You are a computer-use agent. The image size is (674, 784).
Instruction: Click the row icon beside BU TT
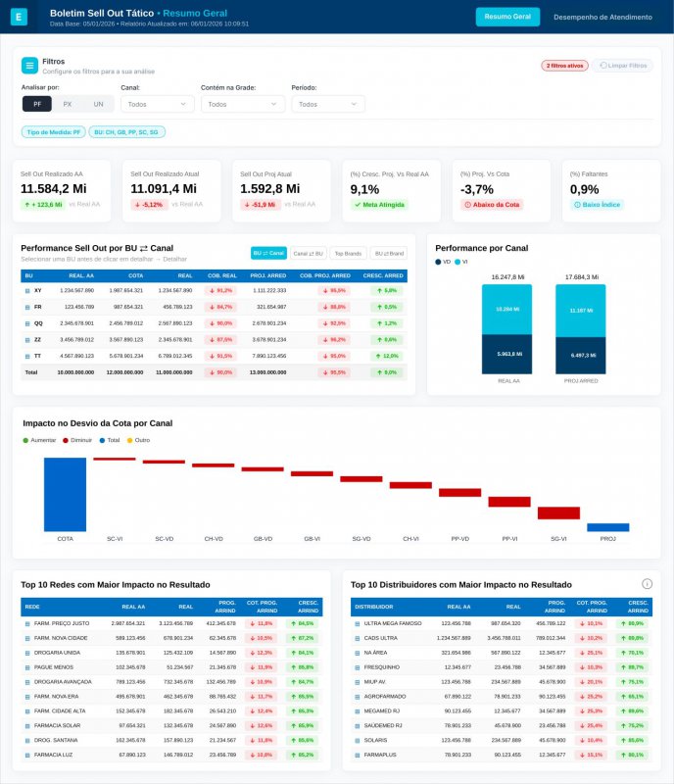(27, 356)
